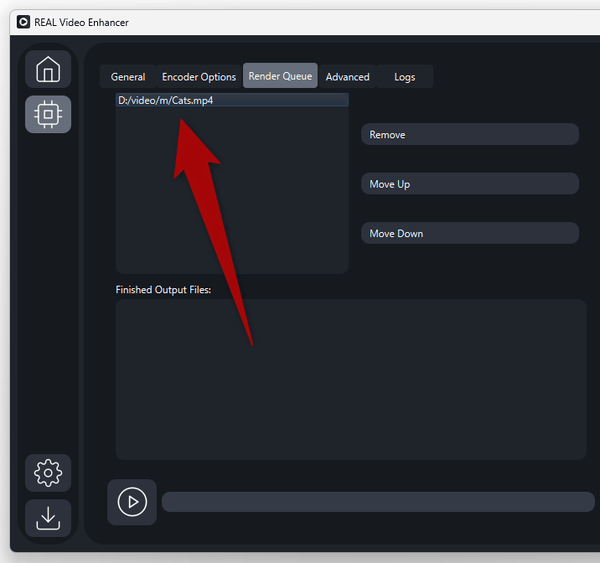Select D:/video/m/Cats.mp4 in the queue

tap(165, 100)
